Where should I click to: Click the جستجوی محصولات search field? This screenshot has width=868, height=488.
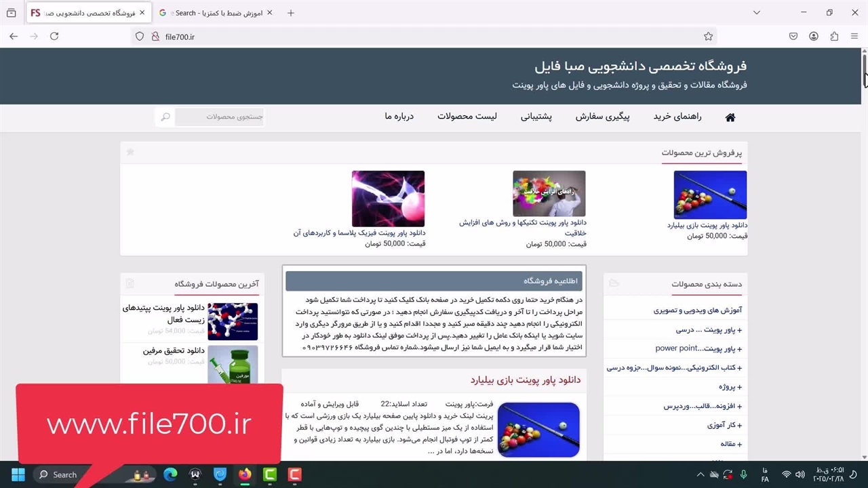(219, 117)
